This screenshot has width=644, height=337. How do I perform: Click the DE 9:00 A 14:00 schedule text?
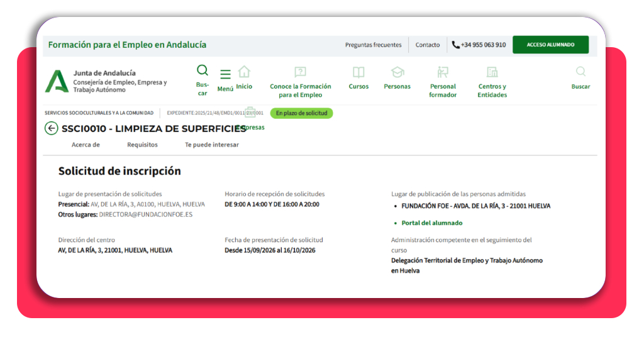[x=272, y=204]
